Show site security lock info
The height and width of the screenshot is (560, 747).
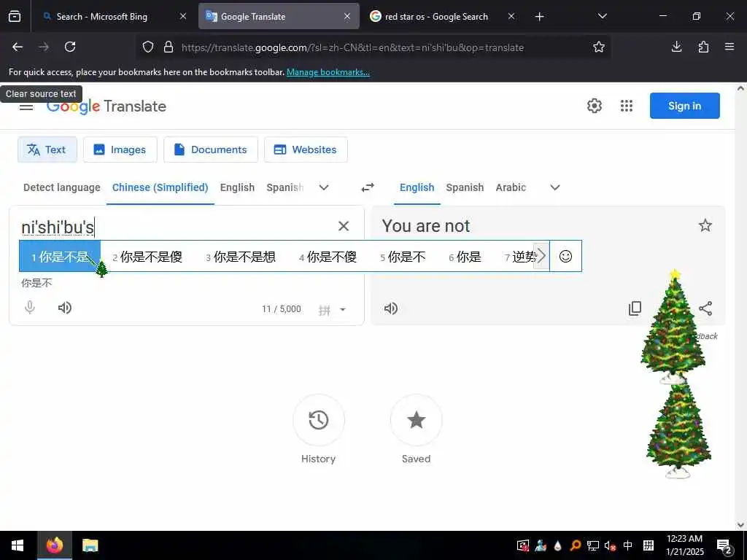pos(169,47)
